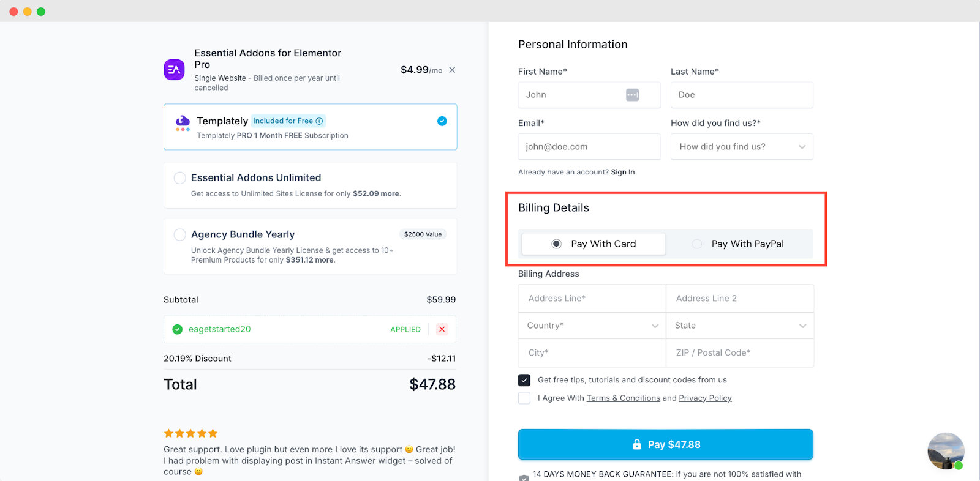Click the fifth star of the review rating
980x481 pixels.
click(x=213, y=433)
